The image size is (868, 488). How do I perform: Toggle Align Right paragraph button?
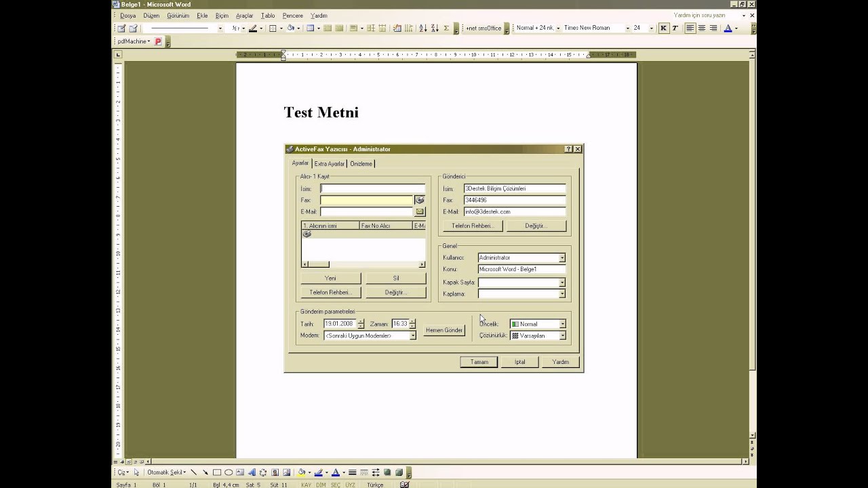click(713, 28)
